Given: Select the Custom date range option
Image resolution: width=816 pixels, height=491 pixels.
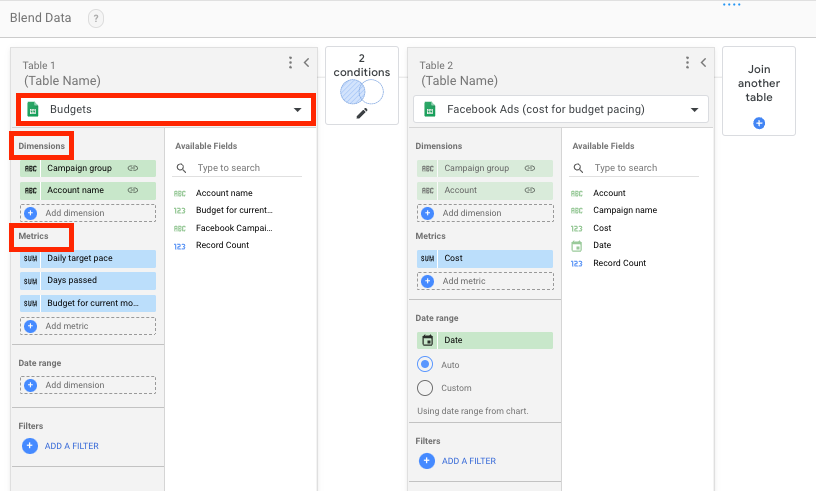Looking at the screenshot, I should 425,388.
